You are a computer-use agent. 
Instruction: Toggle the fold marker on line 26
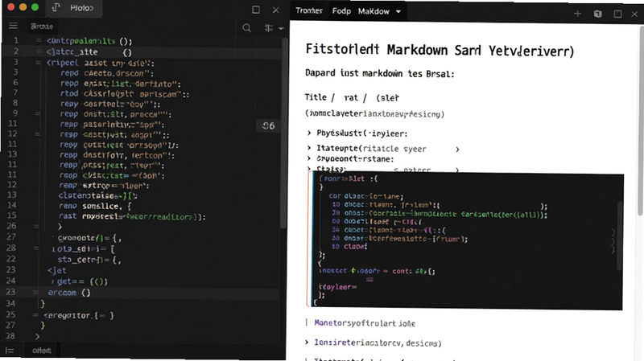coord(36,226)
